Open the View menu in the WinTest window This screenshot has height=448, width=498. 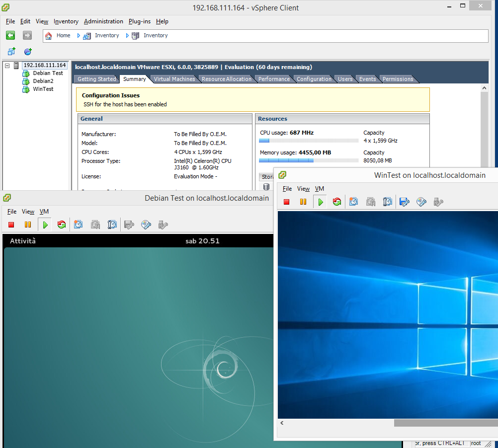click(303, 188)
